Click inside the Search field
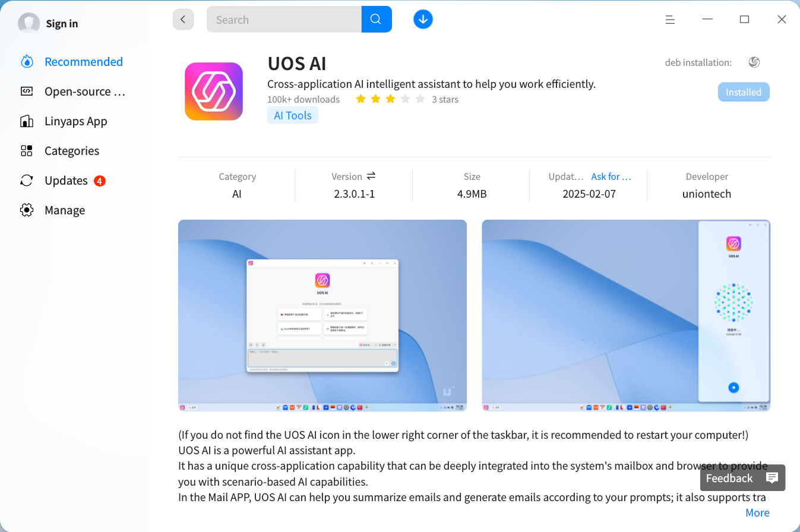Viewport: 800px width, 532px height. [x=284, y=20]
